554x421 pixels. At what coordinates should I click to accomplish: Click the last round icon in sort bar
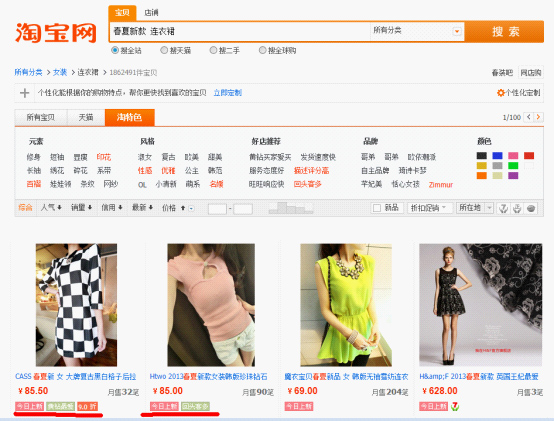pyautogui.click(x=531, y=208)
